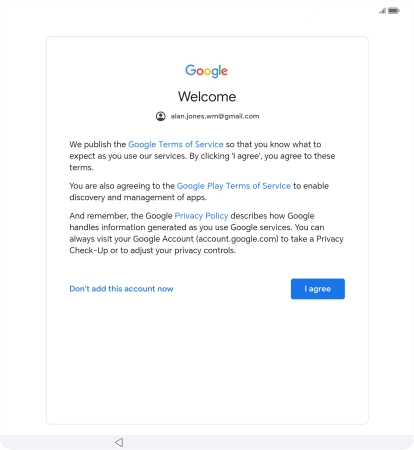Select Don't add this account now
Screen dimensions: 414x450
point(121,289)
